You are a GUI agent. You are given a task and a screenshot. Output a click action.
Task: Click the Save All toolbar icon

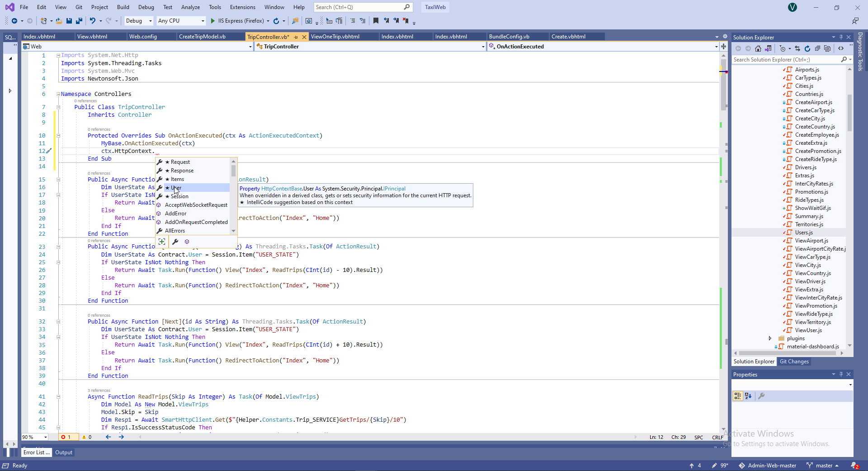pyautogui.click(x=79, y=21)
